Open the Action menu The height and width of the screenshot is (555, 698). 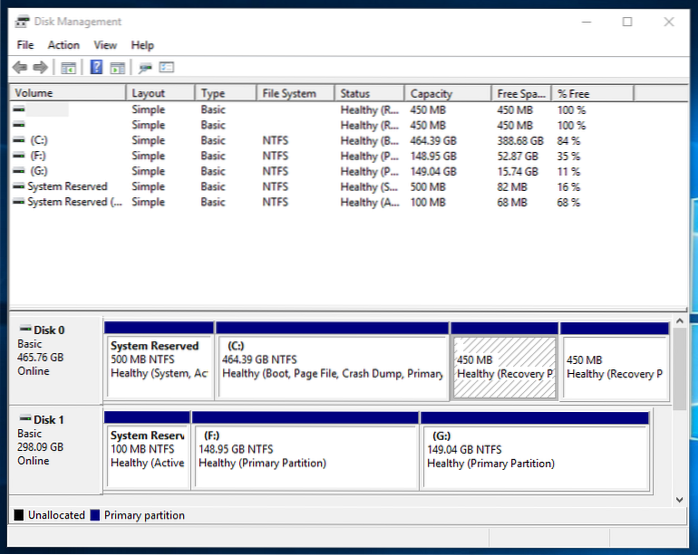click(x=63, y=45)
